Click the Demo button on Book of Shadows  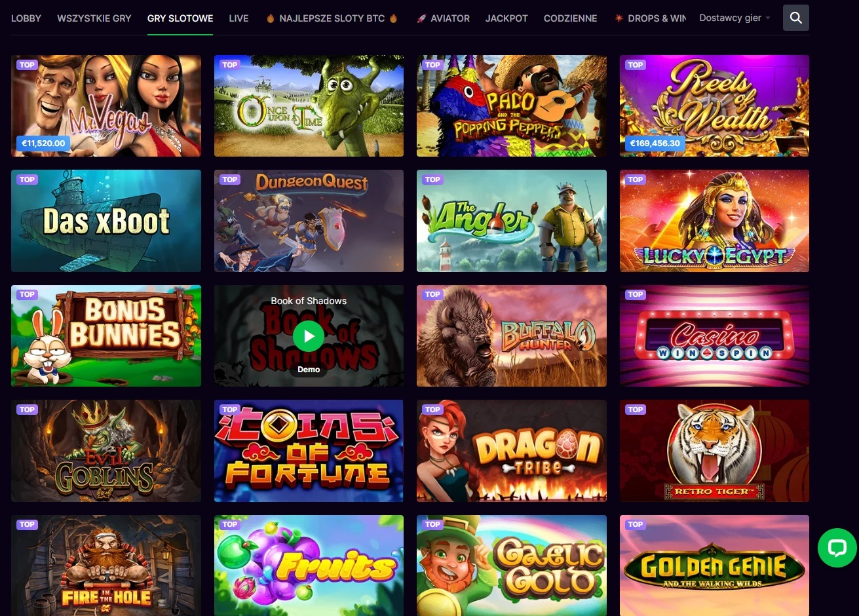(309, 370)
